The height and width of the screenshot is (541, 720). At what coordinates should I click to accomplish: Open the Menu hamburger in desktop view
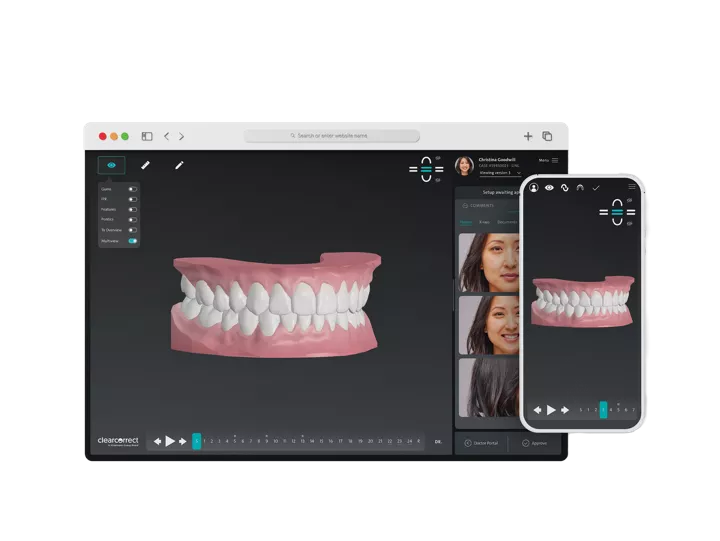(x=555, y=160)
